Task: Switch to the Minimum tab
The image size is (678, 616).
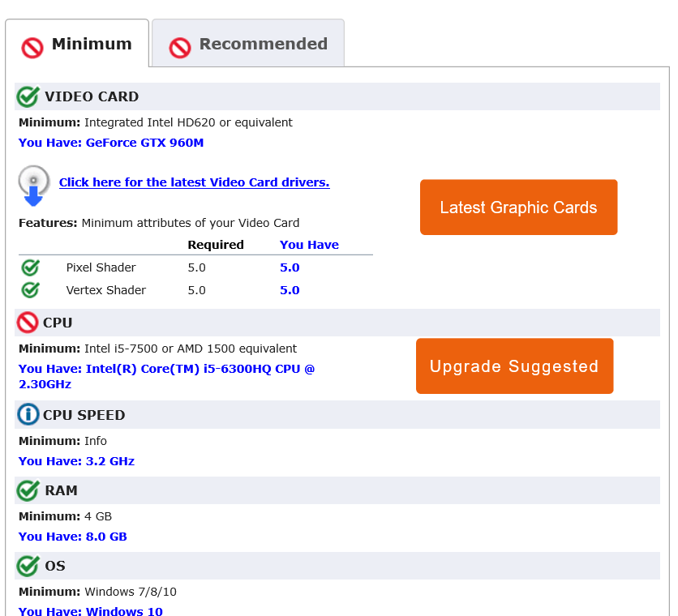Action: [77, 44]
